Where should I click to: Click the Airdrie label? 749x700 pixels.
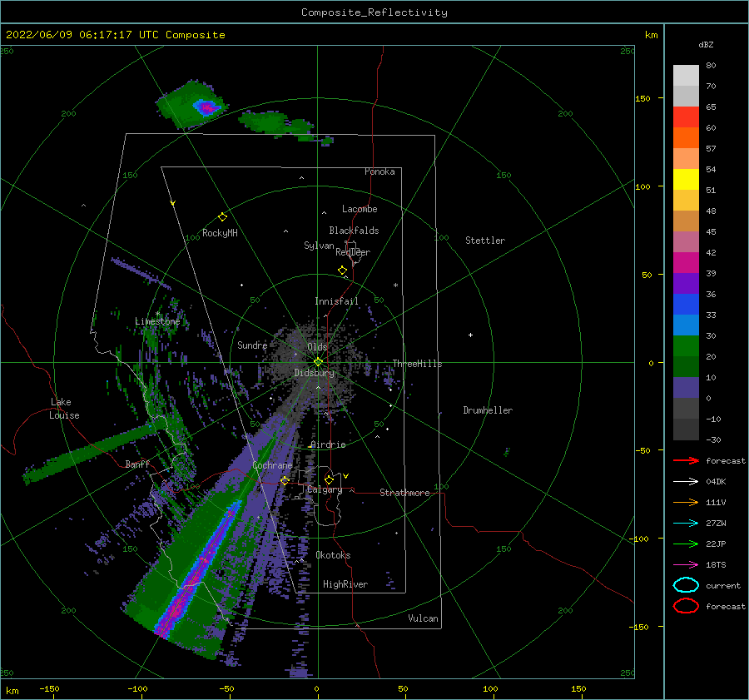pos(328,444)
